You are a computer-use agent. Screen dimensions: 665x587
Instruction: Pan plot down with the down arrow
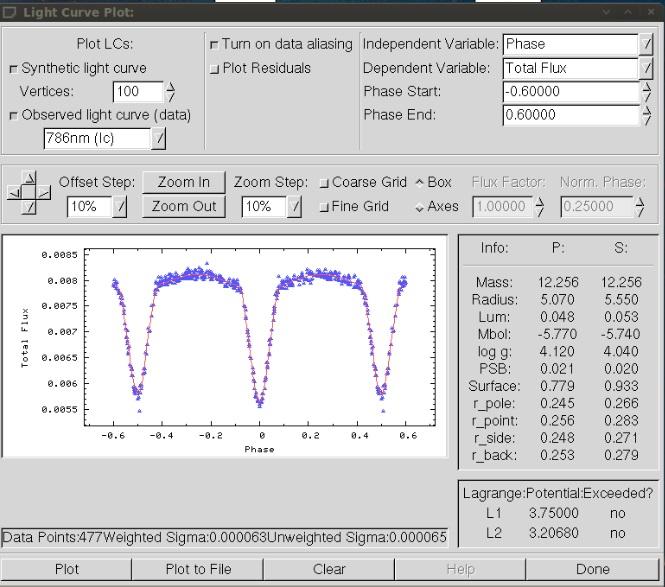click(29, 207)
